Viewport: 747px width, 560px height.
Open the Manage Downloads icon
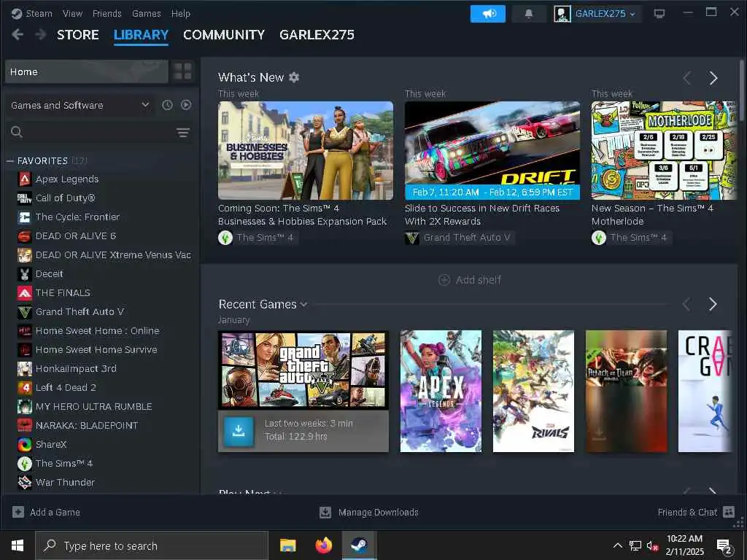click(325, 513)
